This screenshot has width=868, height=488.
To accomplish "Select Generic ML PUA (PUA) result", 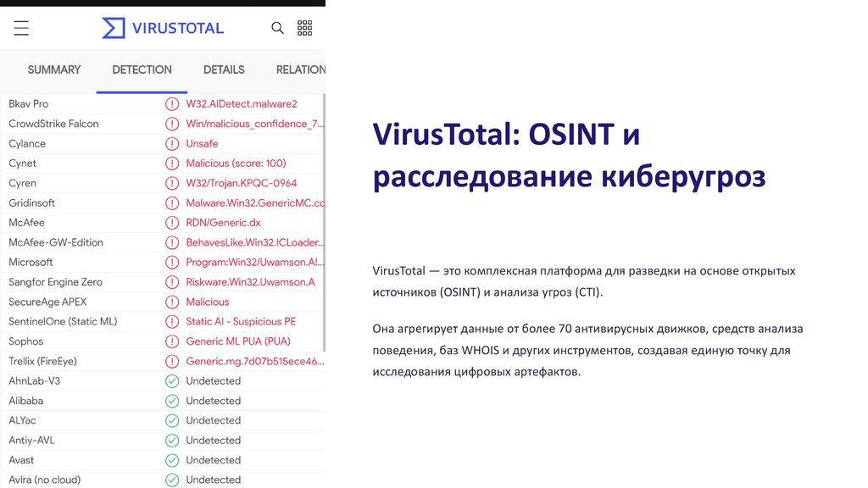I will coord(238,341).
